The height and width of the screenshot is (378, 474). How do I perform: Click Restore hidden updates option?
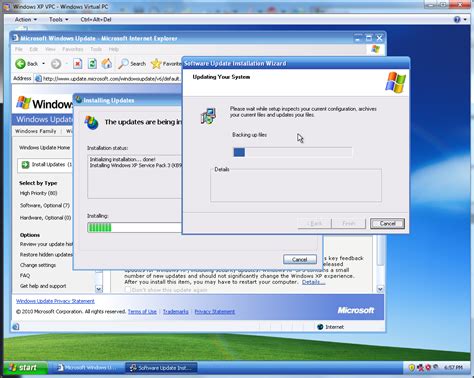coord(46,255)
